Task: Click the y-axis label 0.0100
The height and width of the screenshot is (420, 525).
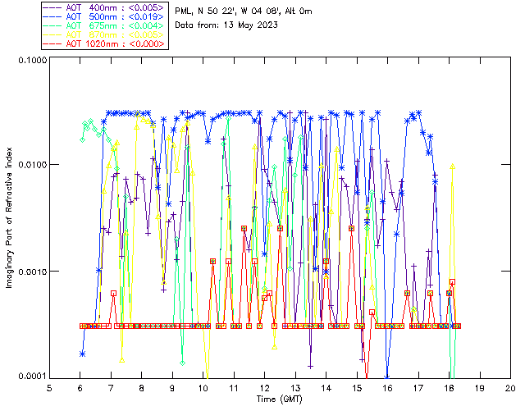Action: 32,165
